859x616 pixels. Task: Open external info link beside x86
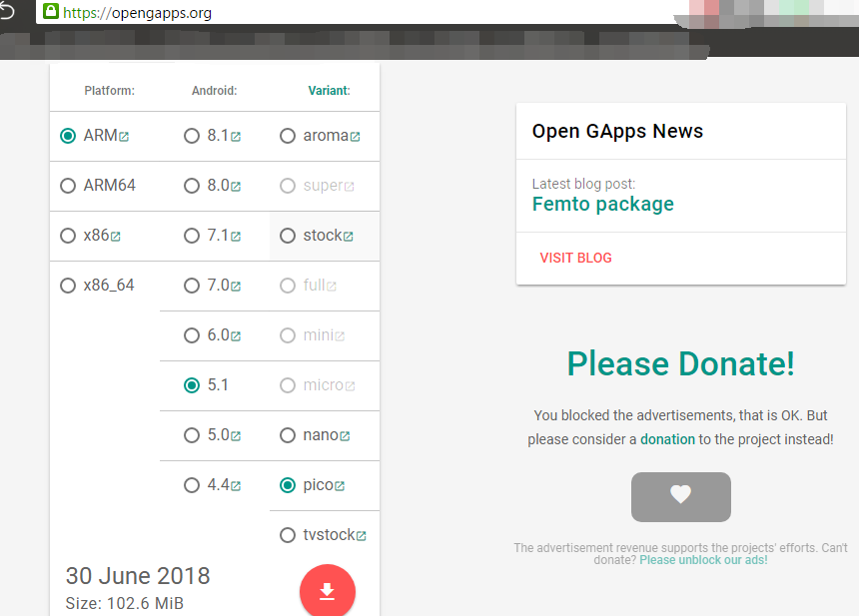pyautogui.click(x=115, y=237)
